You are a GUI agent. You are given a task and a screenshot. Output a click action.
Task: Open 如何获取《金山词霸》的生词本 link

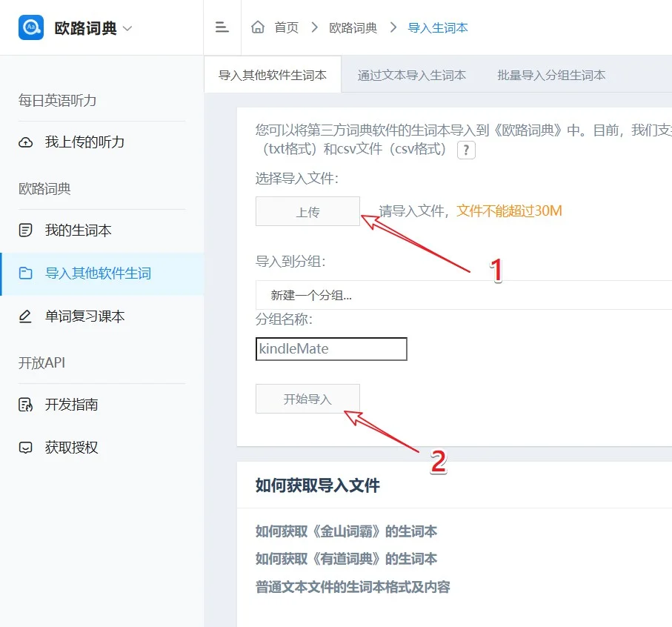(x=346, y=531)
